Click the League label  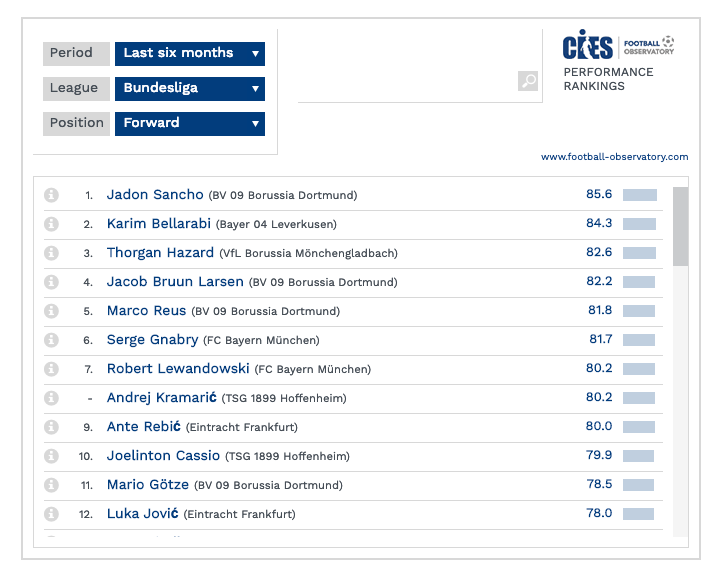point(76,88)
